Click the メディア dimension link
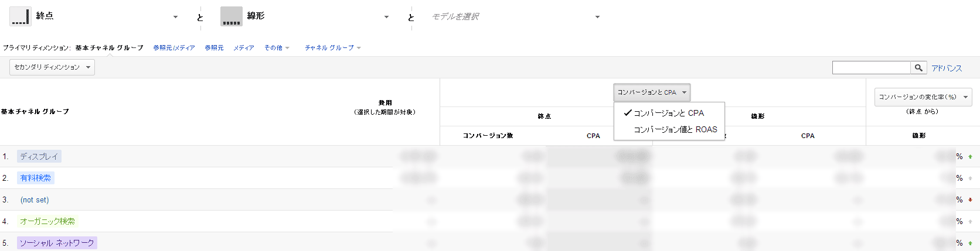This screenshot has width=980, height=251. (244, 48)
